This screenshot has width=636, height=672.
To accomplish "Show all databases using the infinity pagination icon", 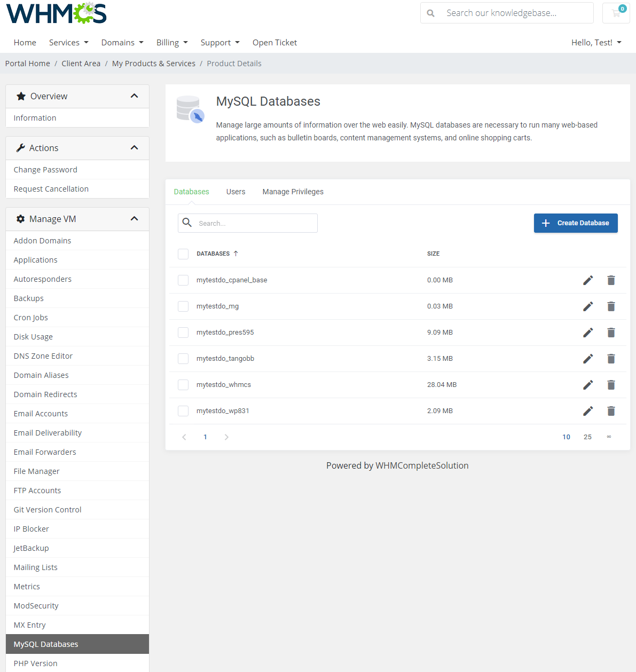I will [608, 437].
